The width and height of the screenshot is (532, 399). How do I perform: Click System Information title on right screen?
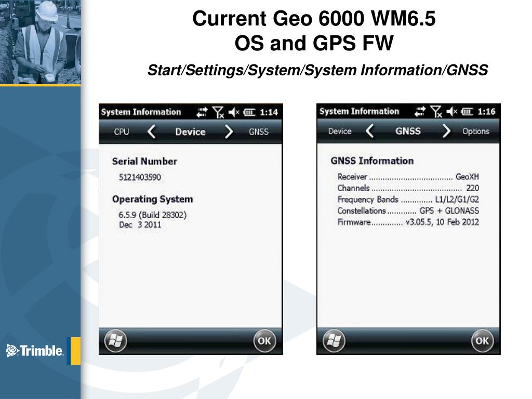click(x=359, y=111)
